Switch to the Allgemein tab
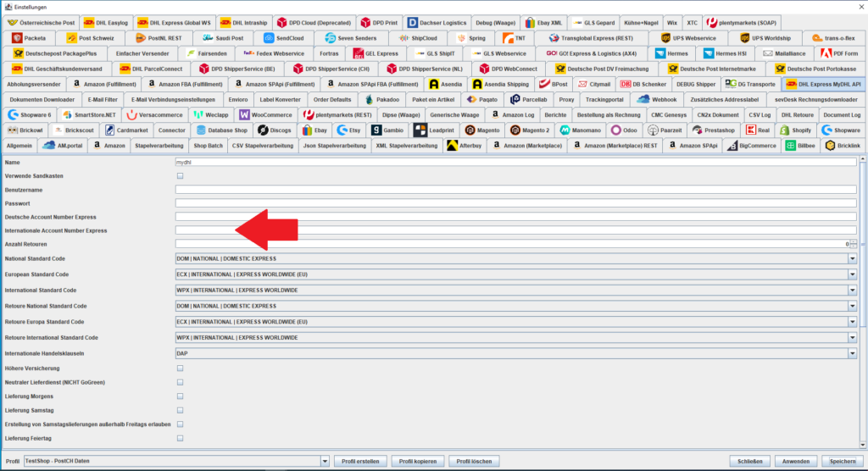The width and height of the screenshot is (868, 471). tap(19, 146)
